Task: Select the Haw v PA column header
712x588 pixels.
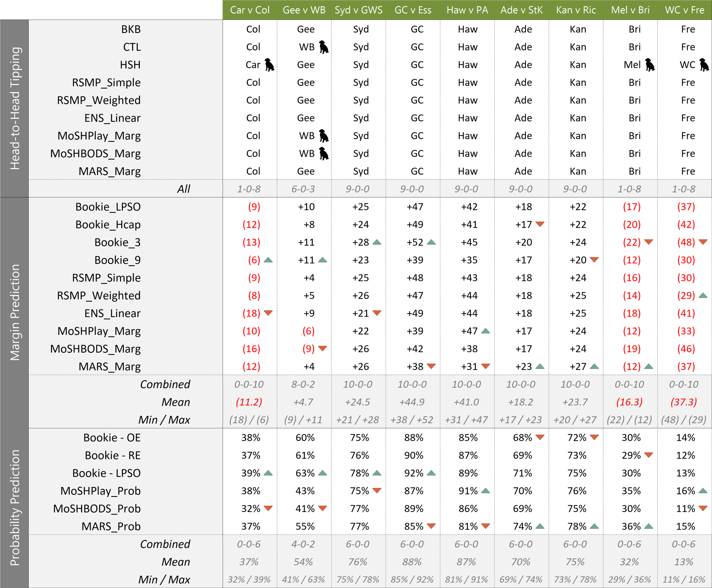Action: (467, 10)
